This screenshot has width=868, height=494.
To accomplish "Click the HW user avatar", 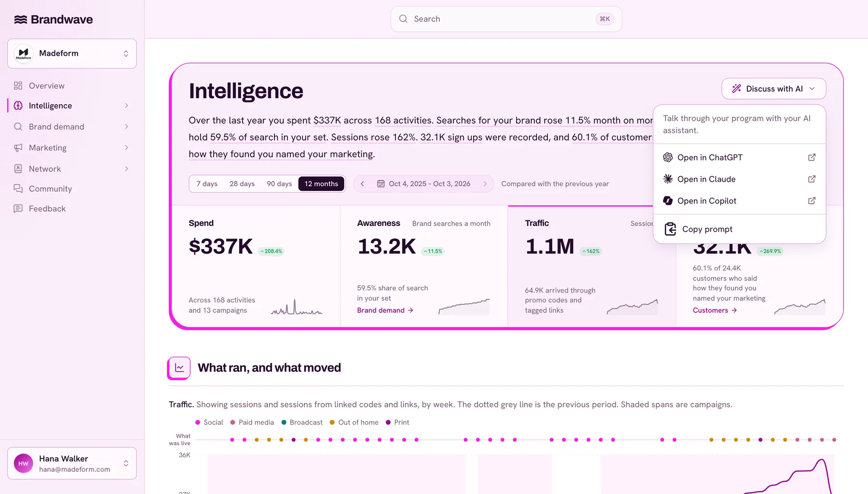I will coord(23,464).
